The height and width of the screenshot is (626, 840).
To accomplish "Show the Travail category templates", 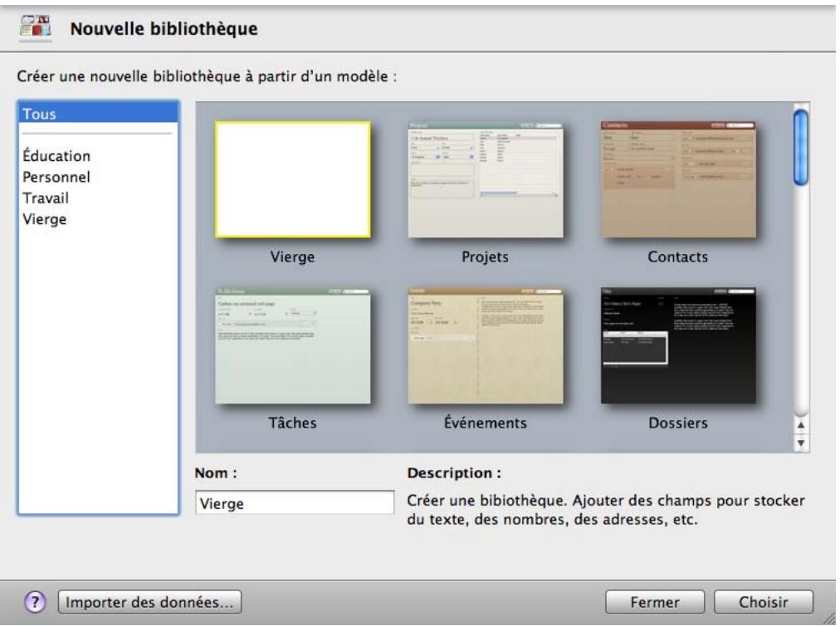I will pyautogui.click(x=46, y=198).
